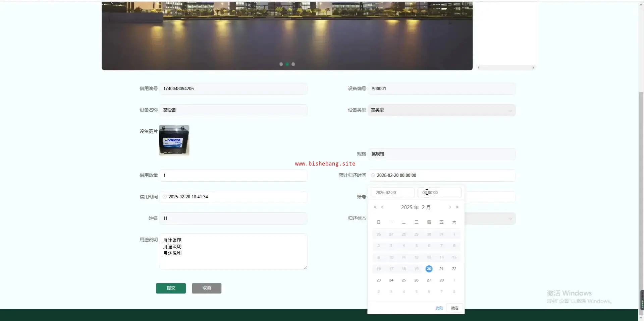
Task: Open month selector "2 月" in calendar
Action: pyautogui.click(x=426, y=207)
